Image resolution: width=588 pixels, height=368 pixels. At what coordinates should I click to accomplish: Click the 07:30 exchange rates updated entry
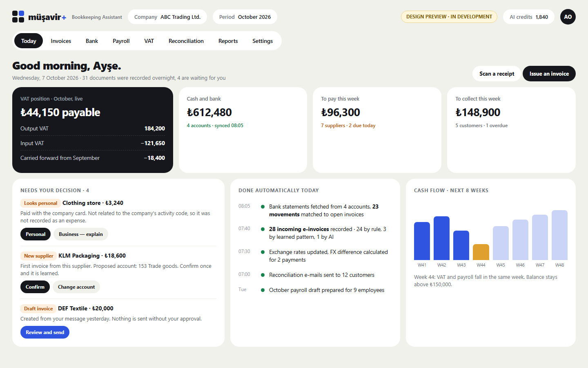point(315,256)
